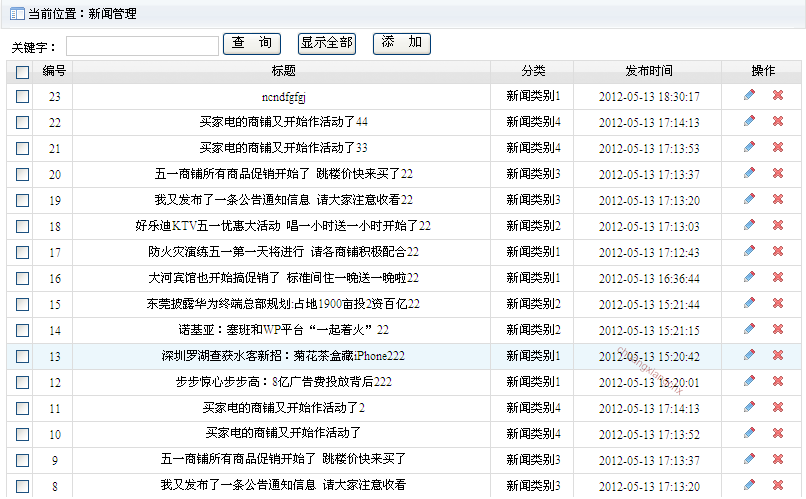Click title 买家电的商铺又开始作活动了44

(x=283, y=122)
